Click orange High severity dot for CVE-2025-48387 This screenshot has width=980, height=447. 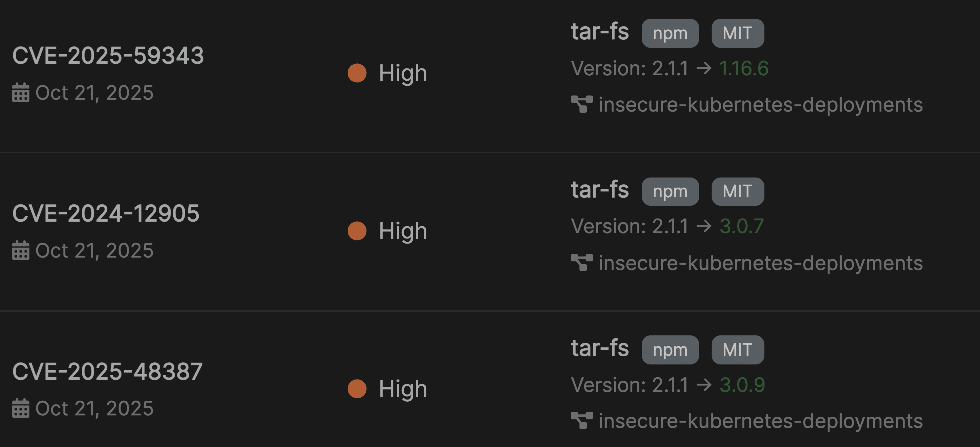(357, 389)
